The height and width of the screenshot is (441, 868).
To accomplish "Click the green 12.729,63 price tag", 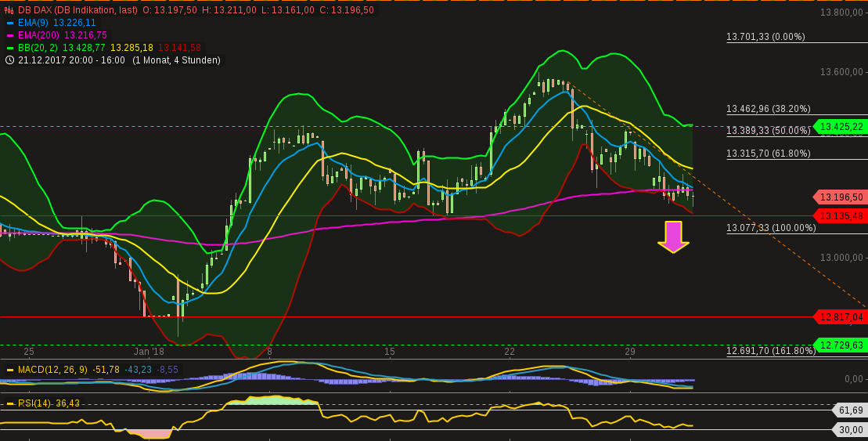I will (839, 345).
